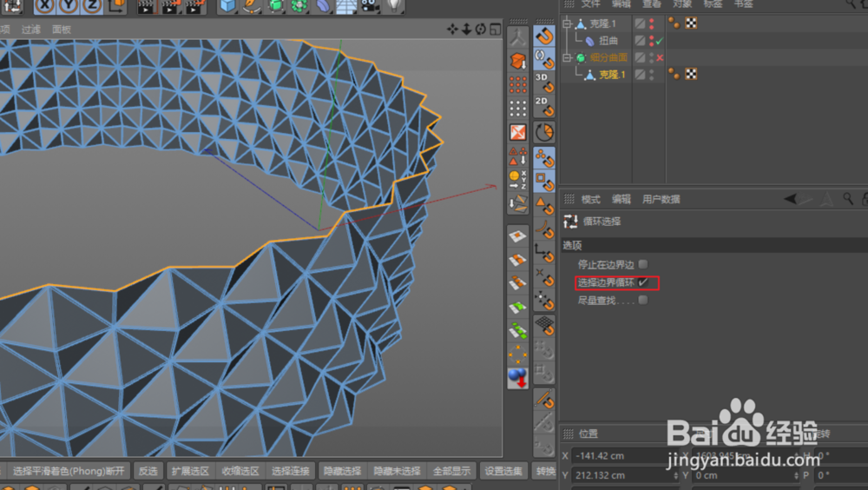
Task: Toggle the Z axis lock
Action: tap(92, 6)
